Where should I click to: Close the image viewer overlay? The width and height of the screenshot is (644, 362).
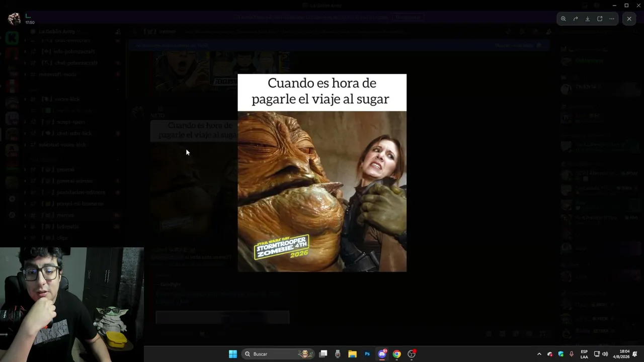629,19
